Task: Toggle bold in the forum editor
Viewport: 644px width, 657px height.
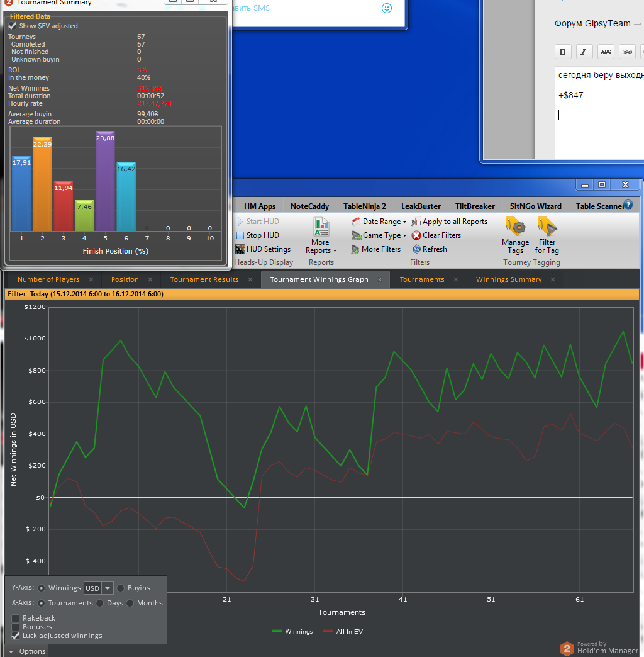Action: pyautogui.click(x=563, y=52)
